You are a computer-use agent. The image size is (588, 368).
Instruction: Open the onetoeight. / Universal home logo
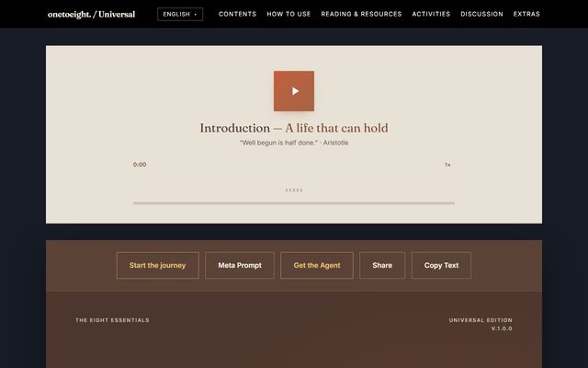(91, 15)
